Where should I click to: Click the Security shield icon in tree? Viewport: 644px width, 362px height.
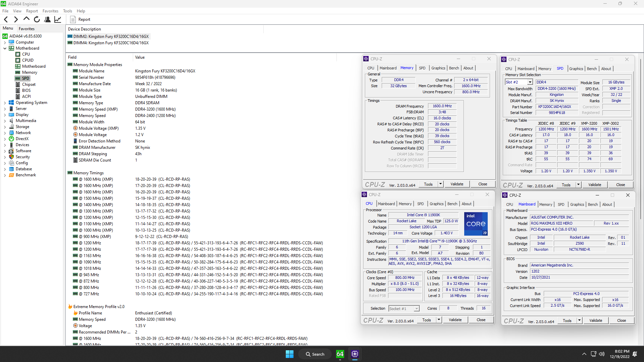click(x=11, y=157)
